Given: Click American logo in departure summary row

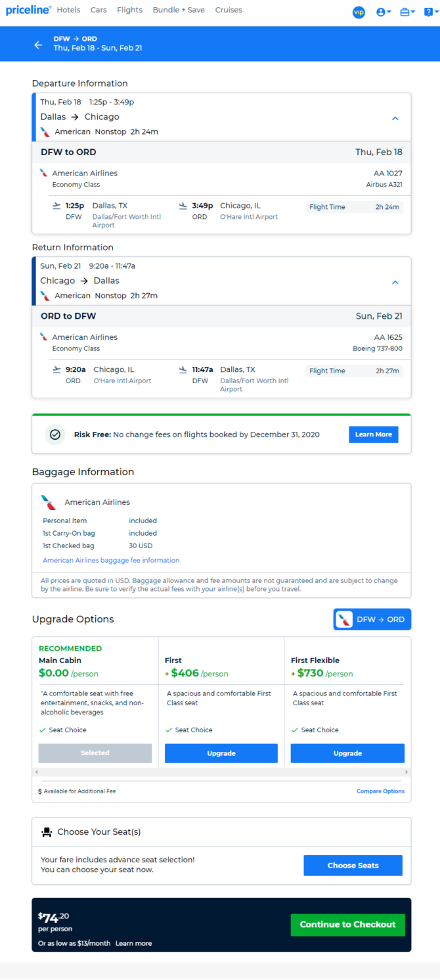Looking at the screenshot, I should (45, 131).
